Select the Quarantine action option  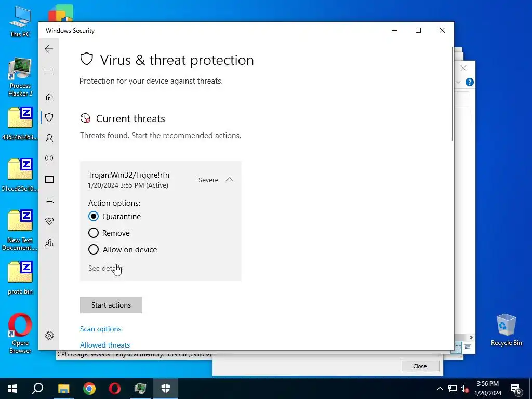coord(94,216)
